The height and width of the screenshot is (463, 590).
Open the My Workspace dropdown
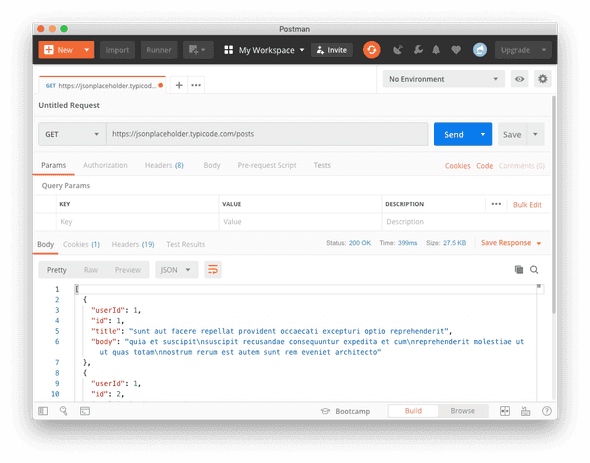(264, 50)
